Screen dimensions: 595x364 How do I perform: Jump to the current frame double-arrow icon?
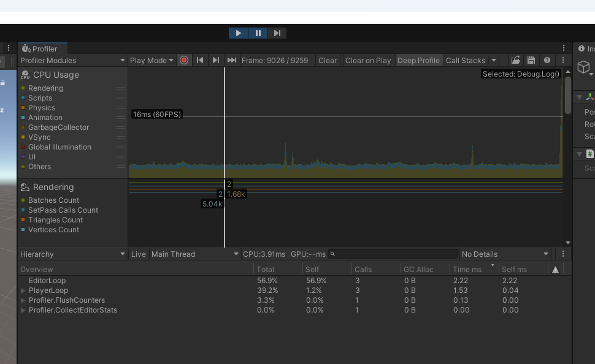[231, 60]
